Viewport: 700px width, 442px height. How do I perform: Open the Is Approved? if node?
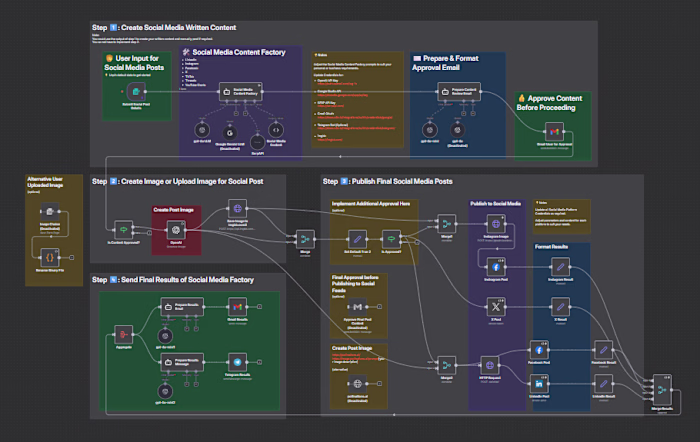[x=392, y=239]
